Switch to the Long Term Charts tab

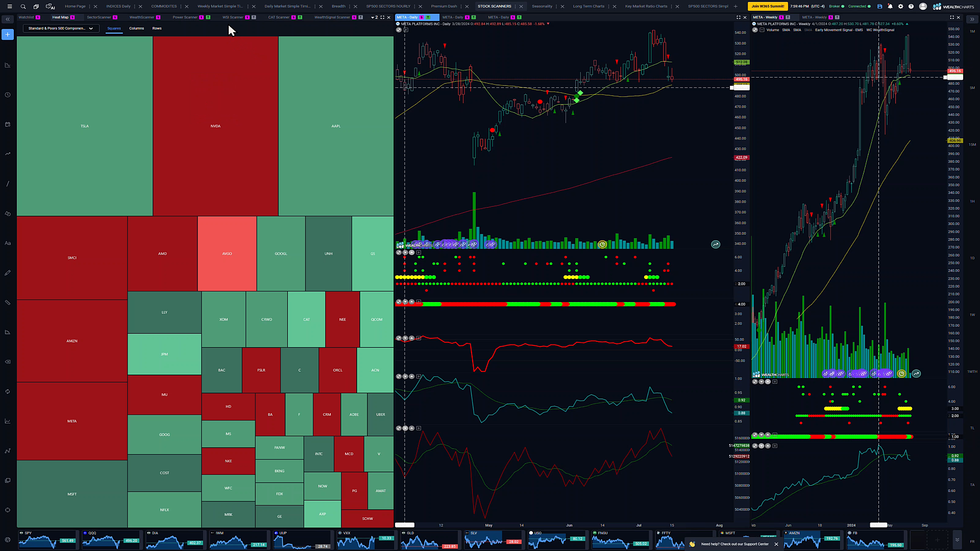coord(589,7)
